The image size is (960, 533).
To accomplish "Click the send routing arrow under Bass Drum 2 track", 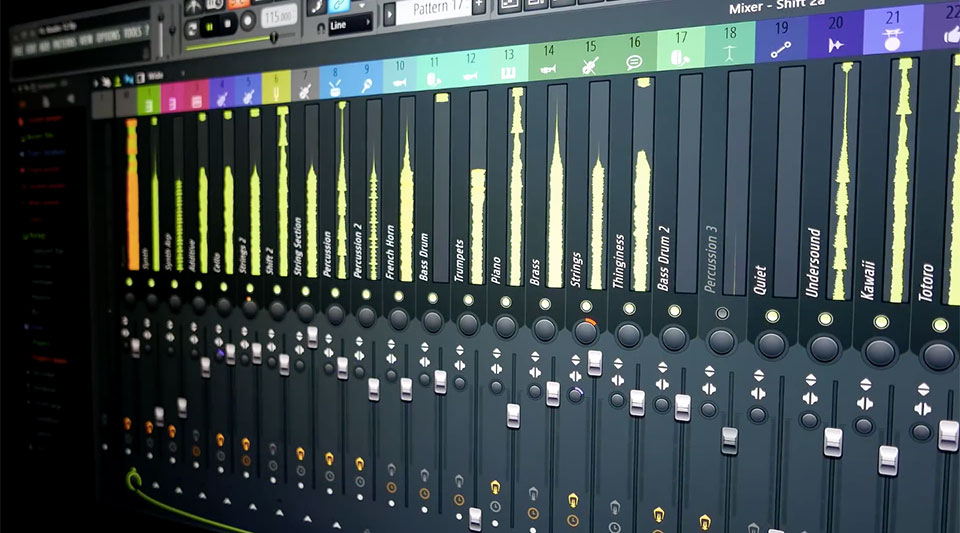I will [658, 514].
